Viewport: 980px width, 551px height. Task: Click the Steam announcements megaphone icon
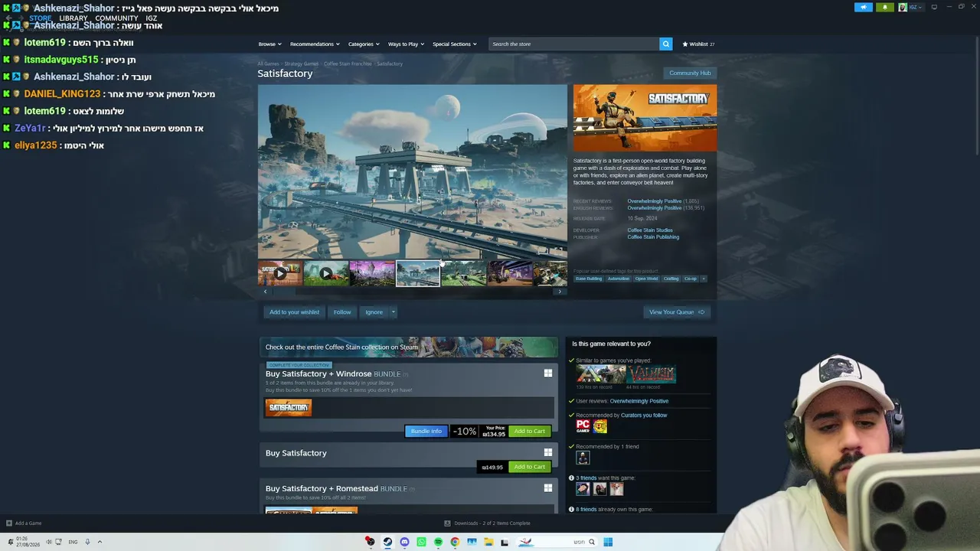point(863,7)
